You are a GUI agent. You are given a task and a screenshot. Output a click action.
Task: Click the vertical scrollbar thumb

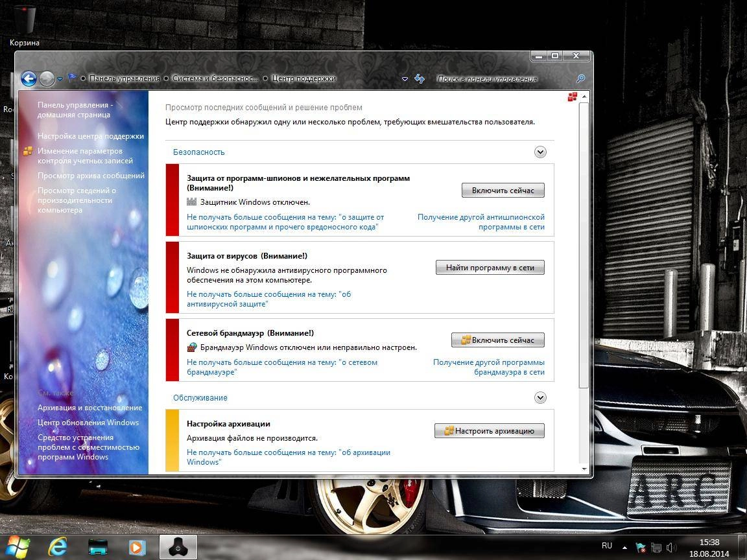point(584,245)
